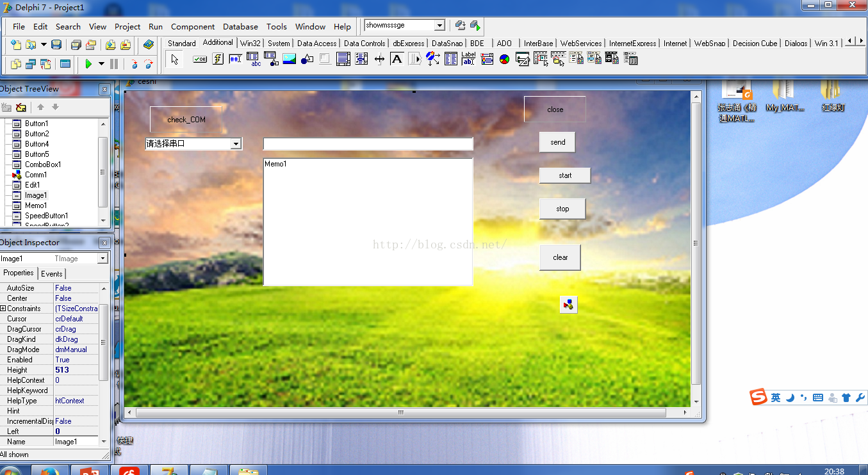Open Object Inspector Image1 instance selector
Image resolution: width=868 pixels, height=475 pixels.
click(102, 259)
